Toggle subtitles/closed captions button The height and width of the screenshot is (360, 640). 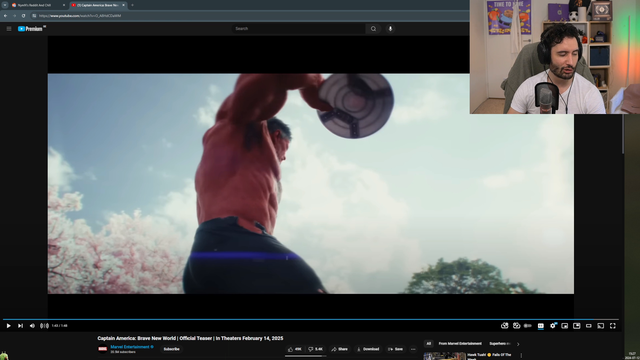click(x=540, y=326)
